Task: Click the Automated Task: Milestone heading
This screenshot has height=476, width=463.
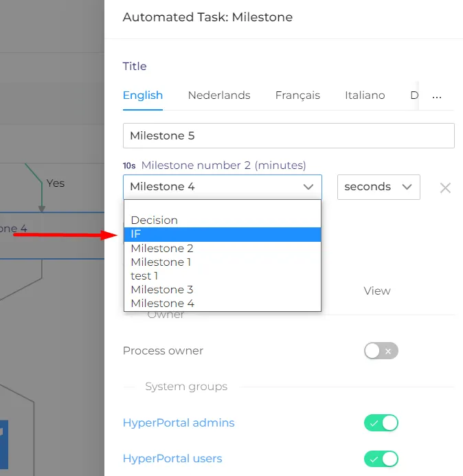Action: 207,17
